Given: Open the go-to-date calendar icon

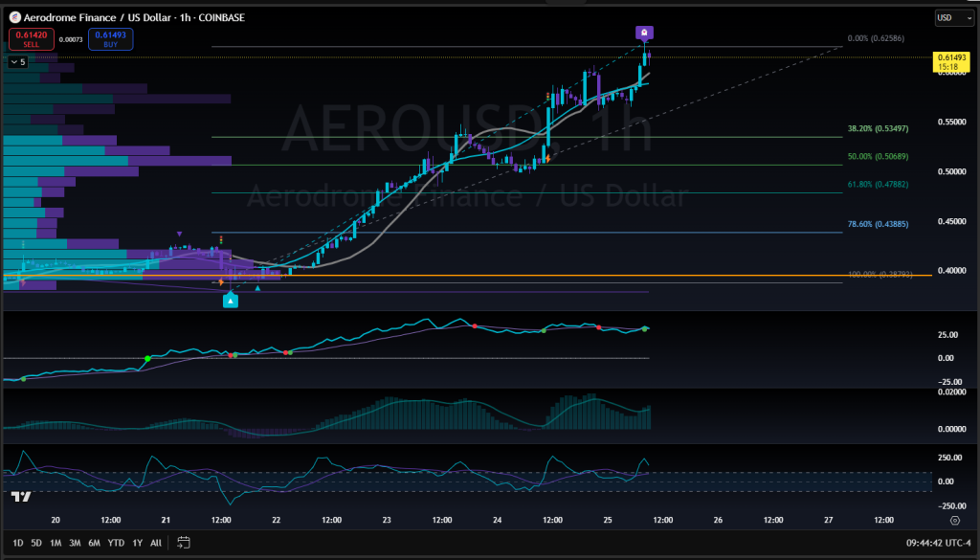Looking at the screenshot, I should (x=183, y=543).
